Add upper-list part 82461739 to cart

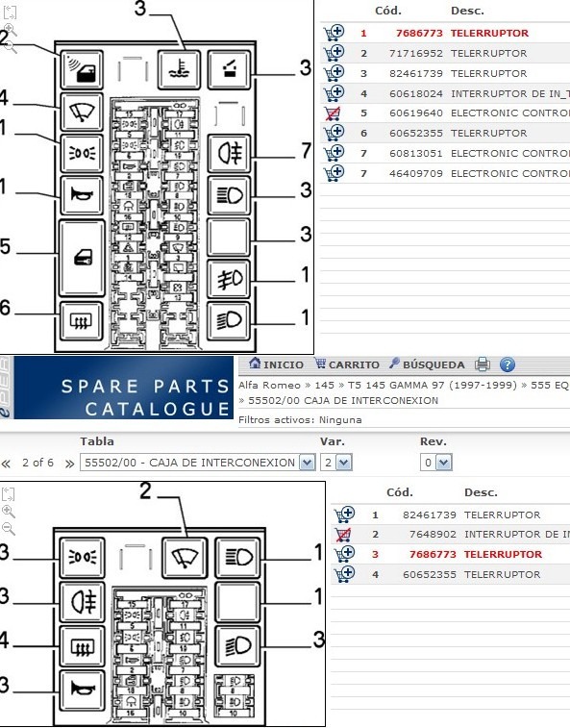tap(334, 73)
